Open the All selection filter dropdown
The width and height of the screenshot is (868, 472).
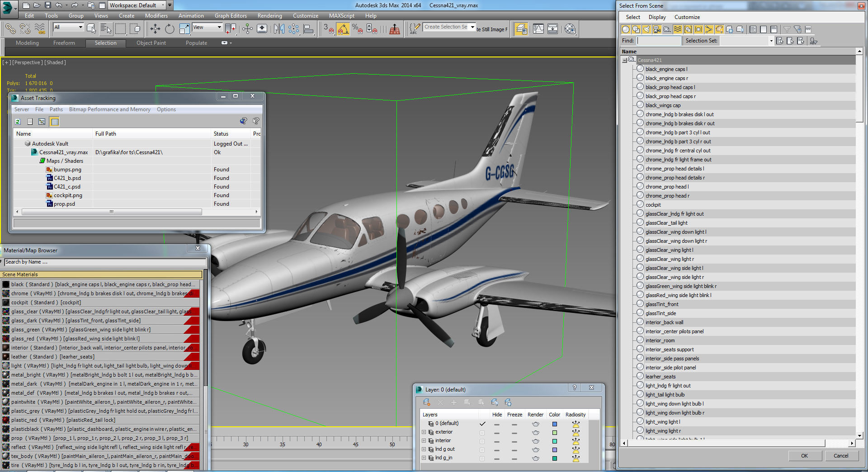(80, 27)
